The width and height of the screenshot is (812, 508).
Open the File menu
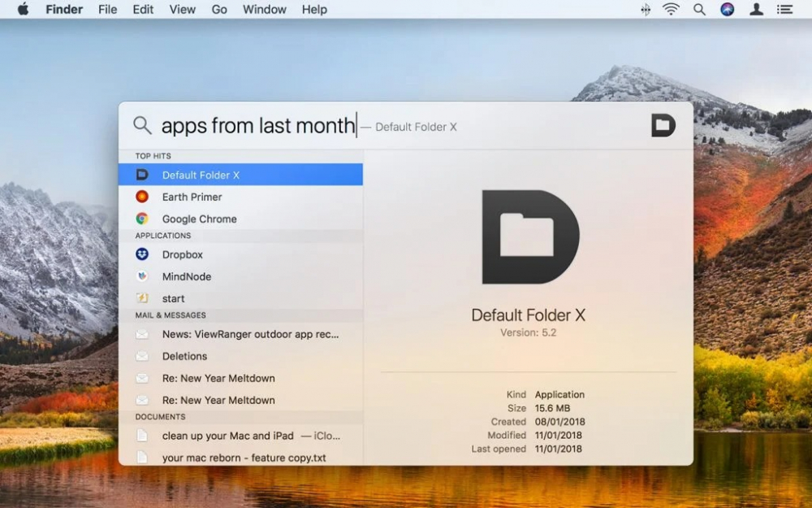point(107,10)
